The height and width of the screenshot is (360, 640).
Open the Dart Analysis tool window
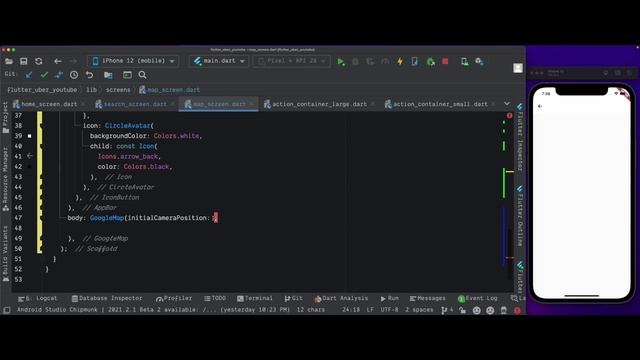click(x=341, y=298)
